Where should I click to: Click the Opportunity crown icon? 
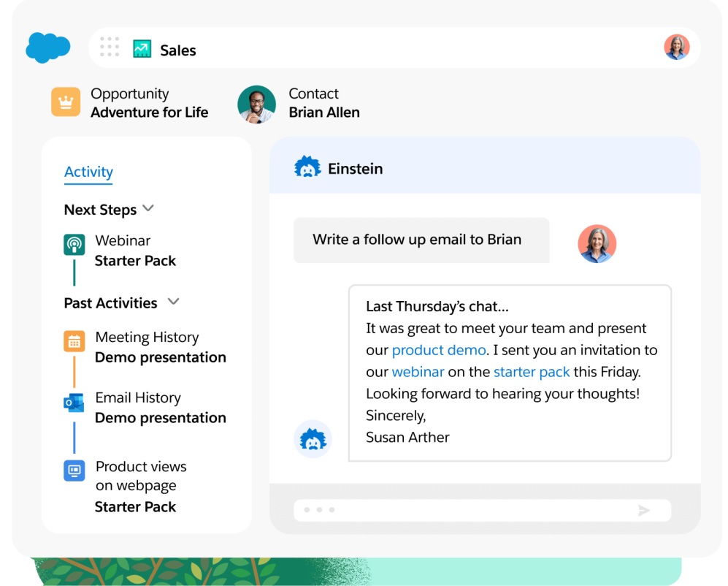click(x=66, y=102)
